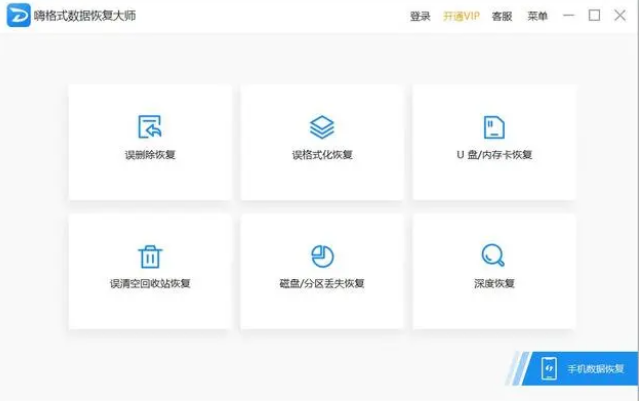The width and height of the screenshot is (639, 401).
Task: Click the U盘/内存卡恢复 SD card icon
Action: click(x=494, y=127)
